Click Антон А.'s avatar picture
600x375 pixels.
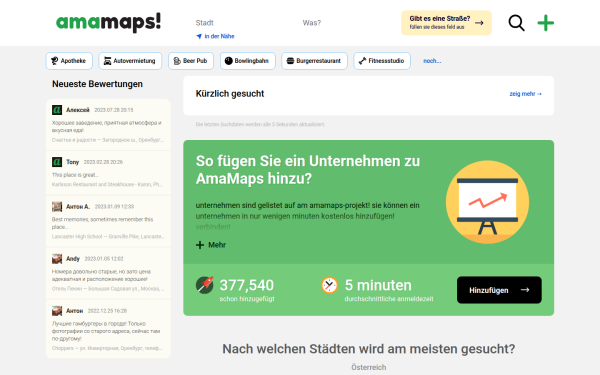point(57,207)
